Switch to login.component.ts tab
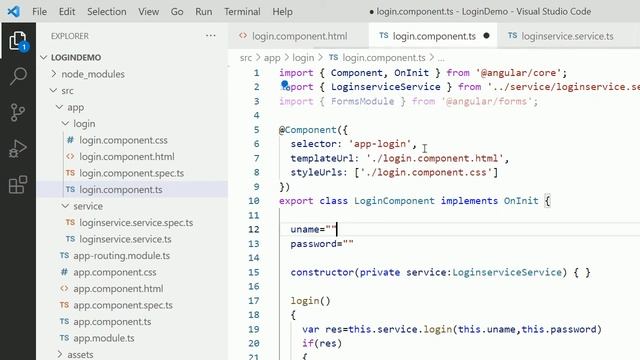The height and width of the screenshot is (360, 640). tap(433, 36)
